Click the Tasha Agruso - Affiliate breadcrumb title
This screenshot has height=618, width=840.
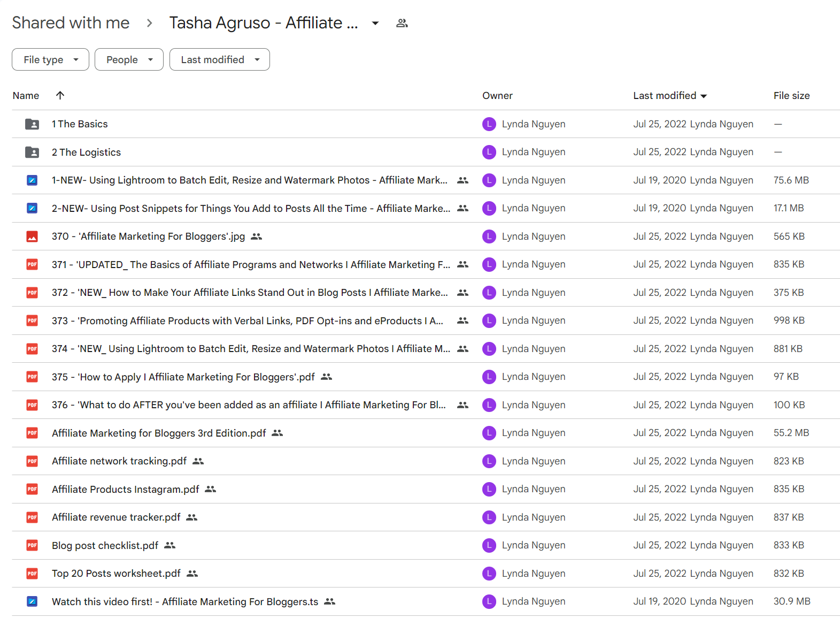264,22
